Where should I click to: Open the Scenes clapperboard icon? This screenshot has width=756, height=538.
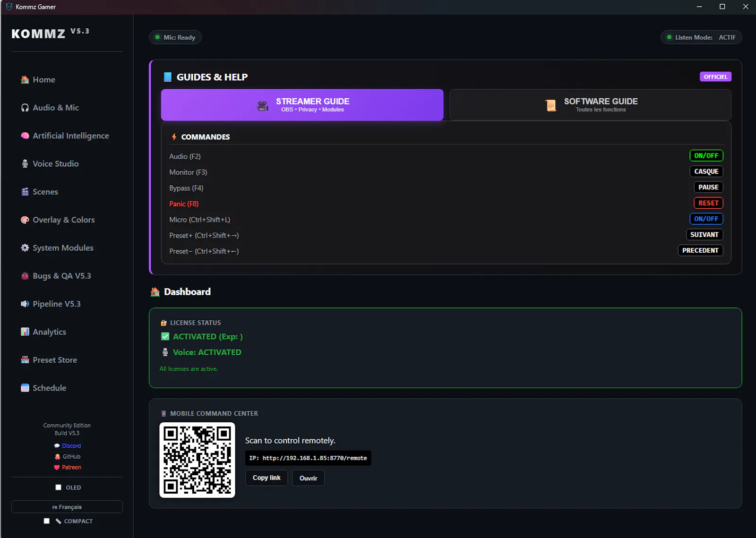[25, 192]
